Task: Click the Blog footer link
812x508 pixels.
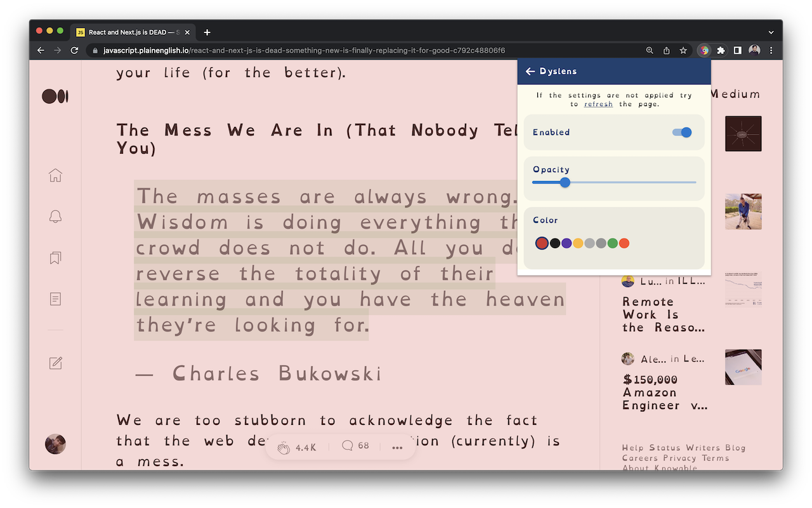Action: tap(736, 448)
